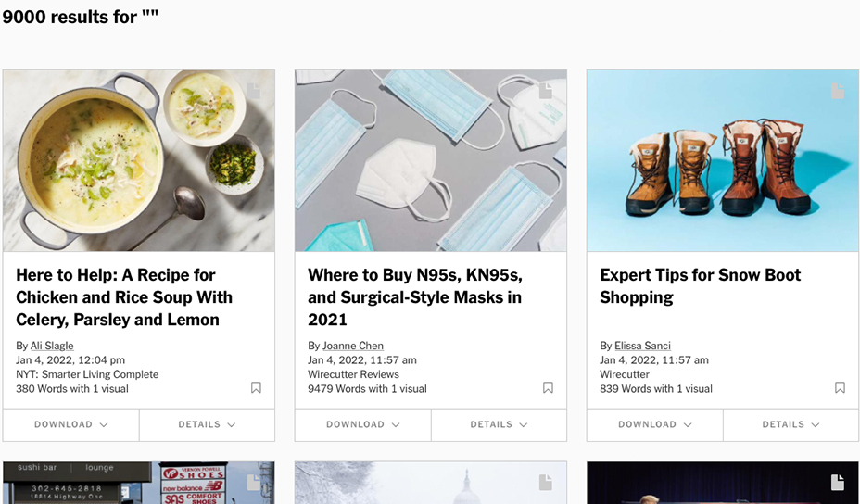The height and width of the screenshot is (504, 860).
Task: Open Download dropdown for soup recipe card
Action: (71, 424)
